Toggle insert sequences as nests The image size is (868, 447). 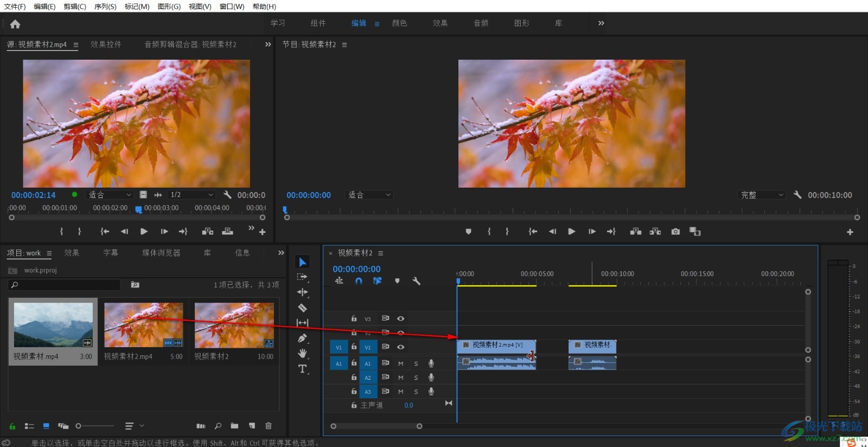pos(339,281)
